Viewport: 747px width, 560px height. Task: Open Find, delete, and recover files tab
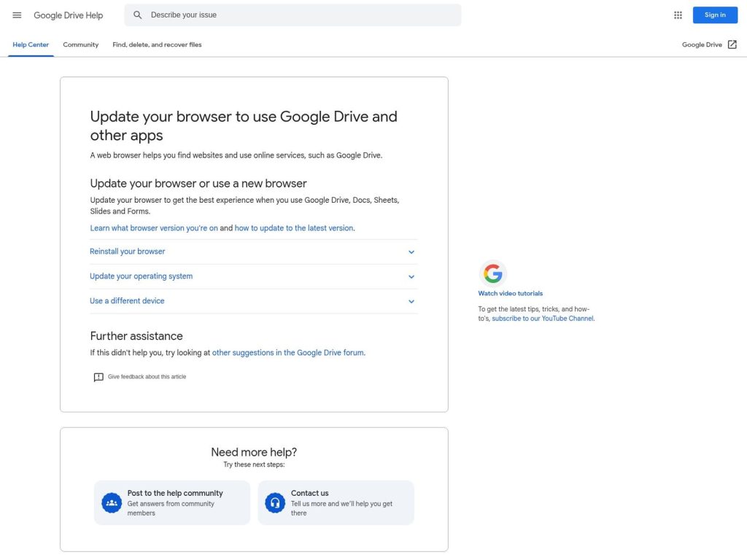pos(157,44)
